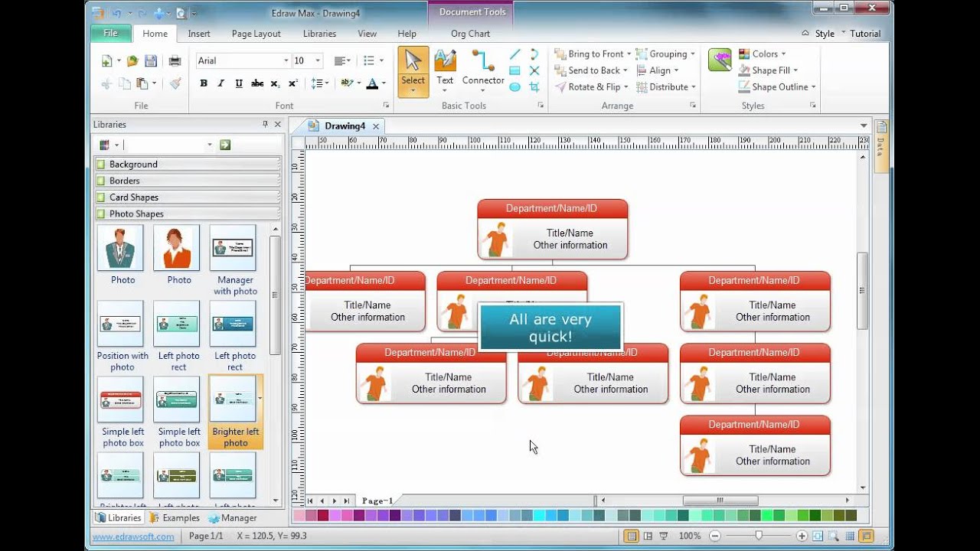
Task: Pick the leftmost pink color swatch
Action: (299, 516)
